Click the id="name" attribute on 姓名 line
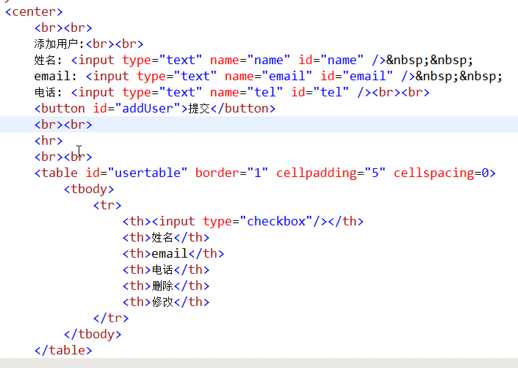 [x=331, y=60]
